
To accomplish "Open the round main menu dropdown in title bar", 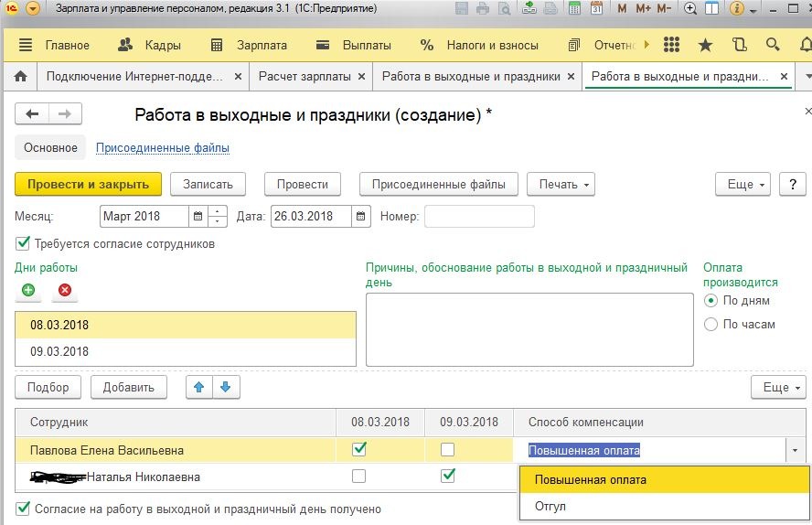I will tap(33, 8).
